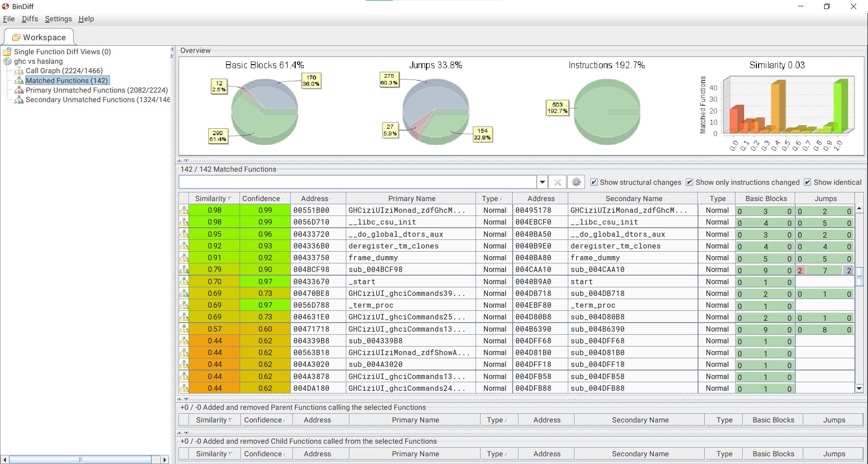
Task: Select row with similarity 0.57 GHCiziUI_ghciCommands13
Action: pos(517,329)
